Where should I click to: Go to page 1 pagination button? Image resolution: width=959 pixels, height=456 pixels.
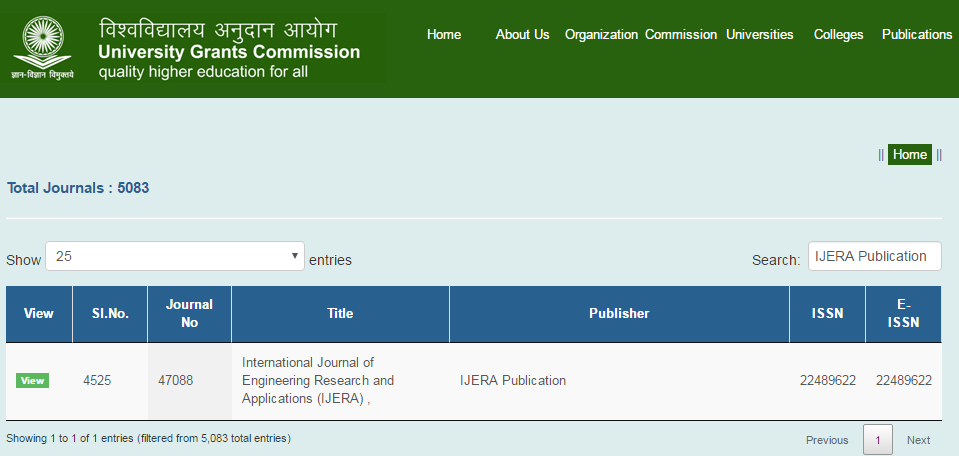point(878,440)
